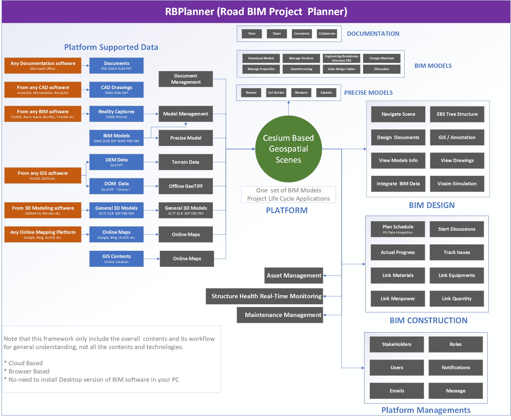The width and height of the screenshot is (511, 420).
Task: Click Integrate BIM Data box
Action: (x=398, y=184)
